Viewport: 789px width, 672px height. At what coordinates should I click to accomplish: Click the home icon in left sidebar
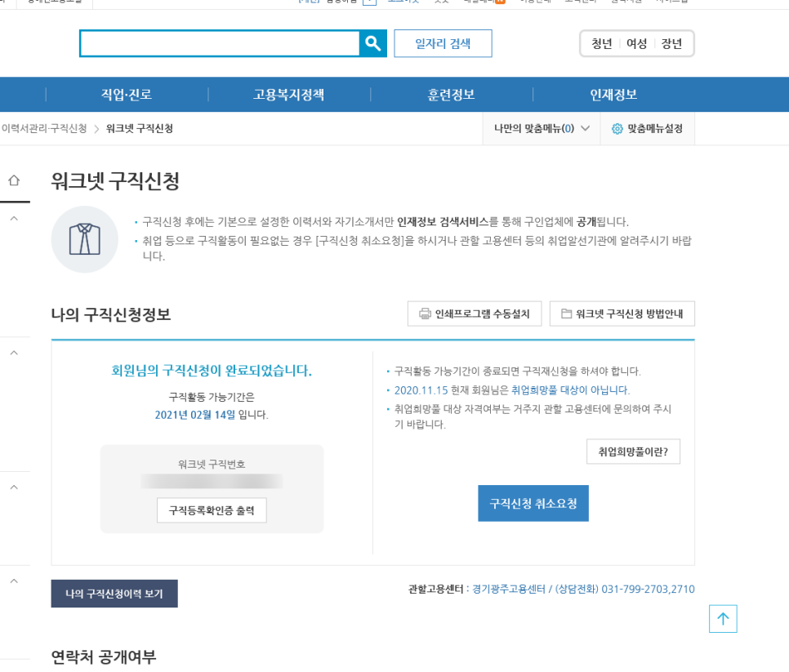click(x=14, y=180)
